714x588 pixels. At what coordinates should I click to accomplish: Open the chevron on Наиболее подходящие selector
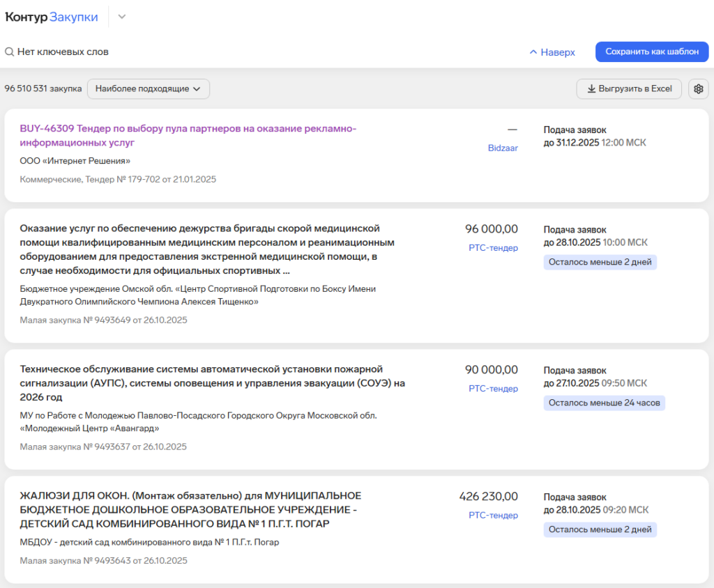click(x=197, y=89)
